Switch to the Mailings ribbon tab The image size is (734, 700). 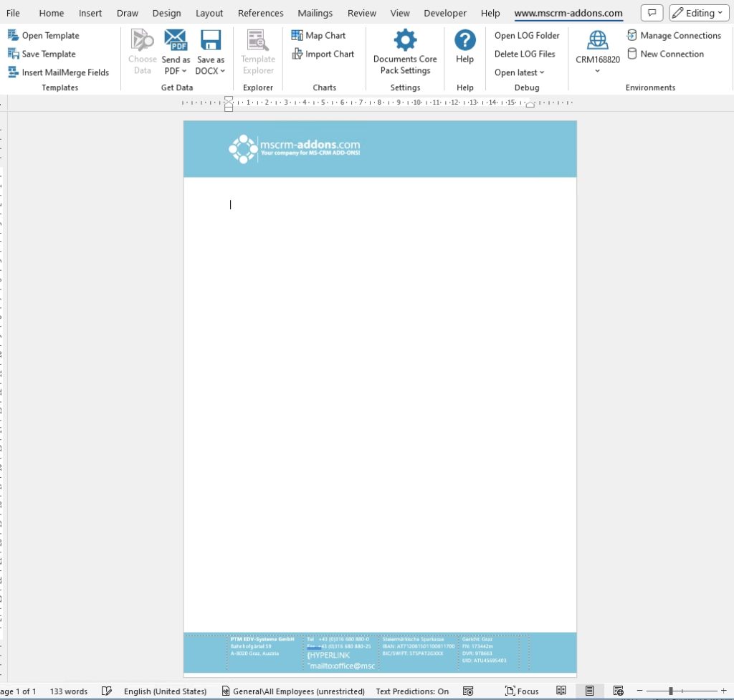tap(315, 13)
